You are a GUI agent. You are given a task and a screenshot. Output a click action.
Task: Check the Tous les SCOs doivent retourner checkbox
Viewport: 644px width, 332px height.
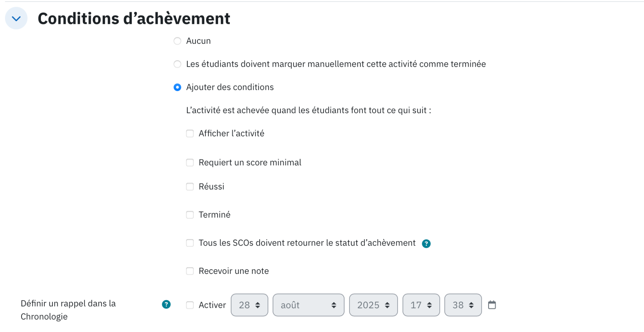pos(190,243)
